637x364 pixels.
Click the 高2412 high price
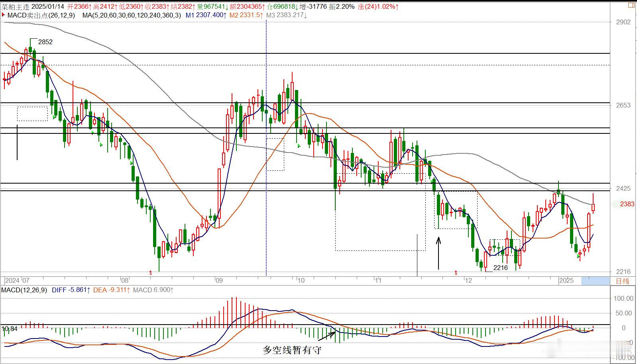tap(106, 7)
